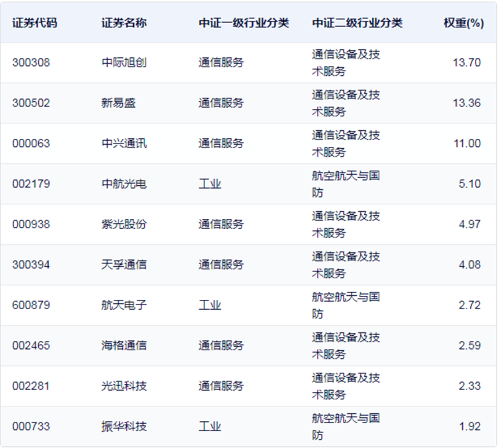
Task: Select security code 600879
Action: click(x=31, y=305)
